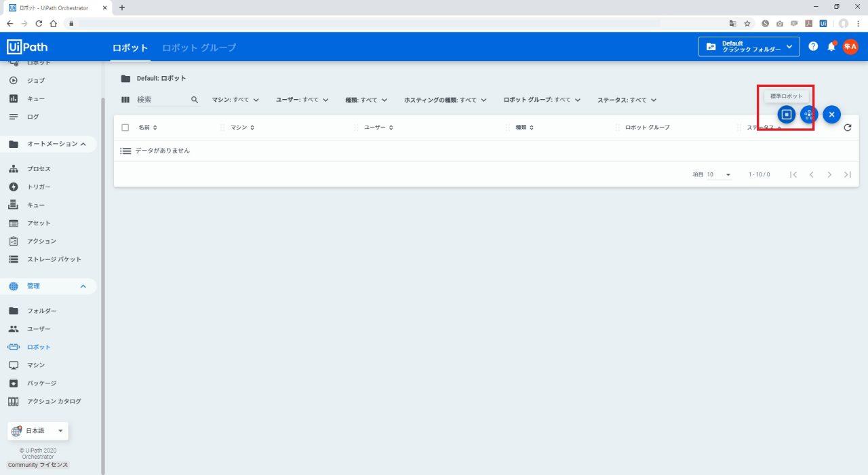Collapse the 管理 section
Image resolution: width=868 pixels, height=475 pixels.
pyautogui.click(x=83, y=286)
